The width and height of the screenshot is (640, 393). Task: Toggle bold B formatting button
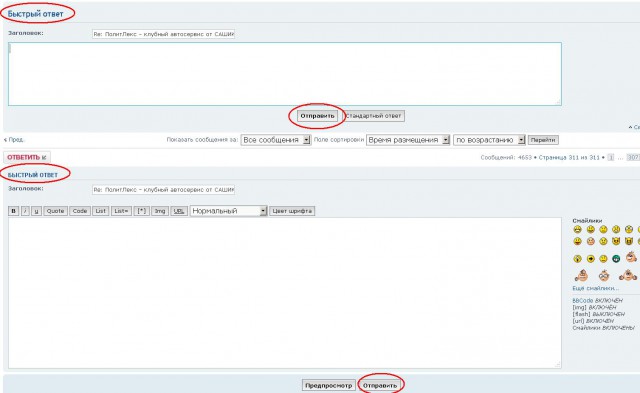pos(13,211)
